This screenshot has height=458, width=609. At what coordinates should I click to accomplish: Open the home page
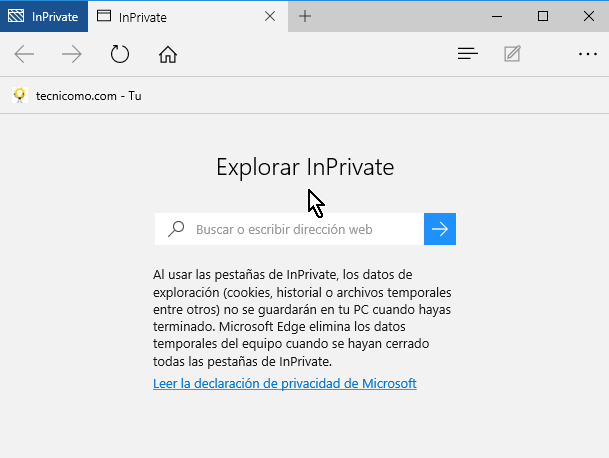pyautogui.click(x=168, y=54)
